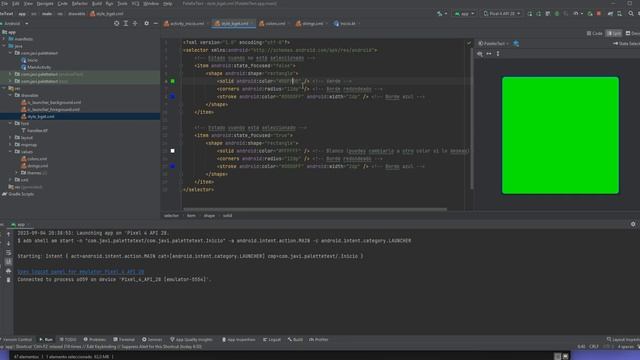
Task: Click the 'shape' breadcrumb below editor
Action: point(209,216)
